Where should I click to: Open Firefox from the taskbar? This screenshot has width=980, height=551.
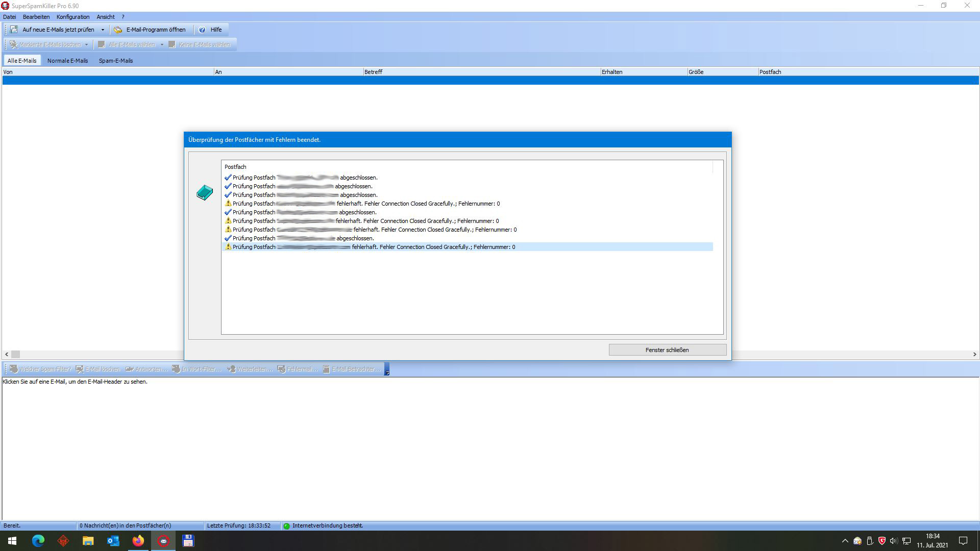(x=138, y=541)
